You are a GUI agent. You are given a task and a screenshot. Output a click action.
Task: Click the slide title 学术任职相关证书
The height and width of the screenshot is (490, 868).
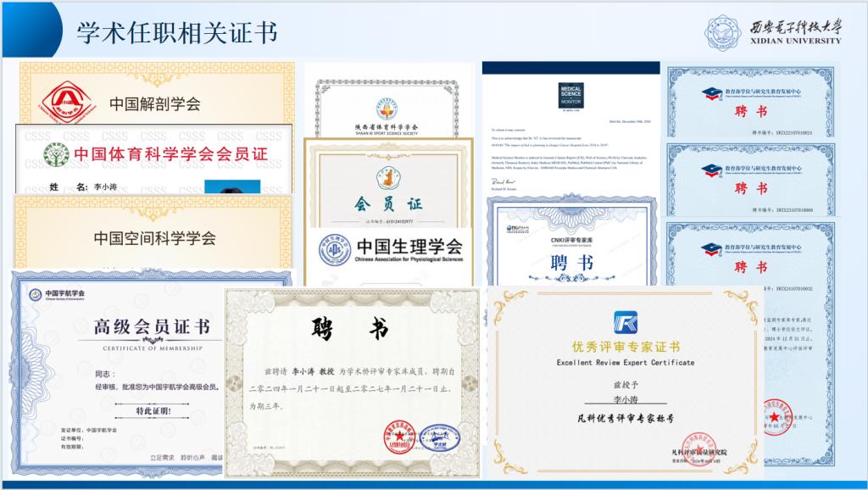pos(177,33)
